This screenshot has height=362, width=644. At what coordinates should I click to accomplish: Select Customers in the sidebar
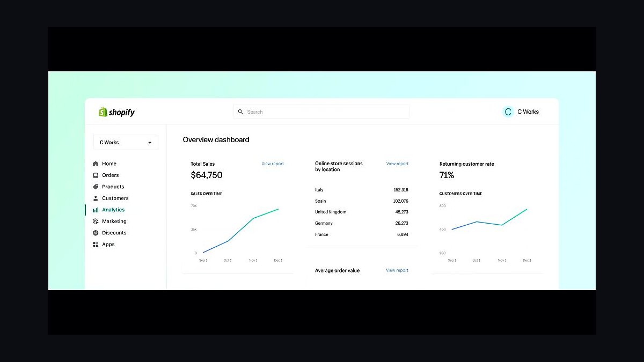[x=115, y=198]
